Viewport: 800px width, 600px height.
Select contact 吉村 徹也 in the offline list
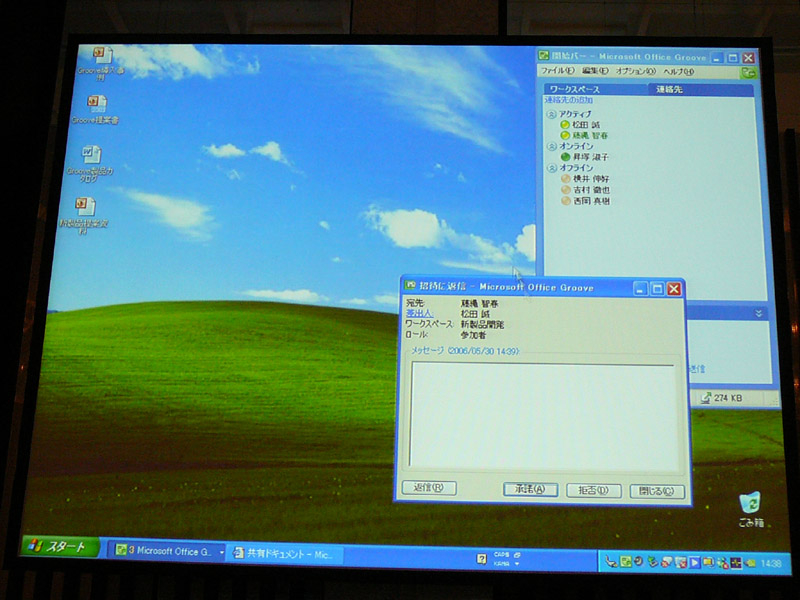[591, 190]
